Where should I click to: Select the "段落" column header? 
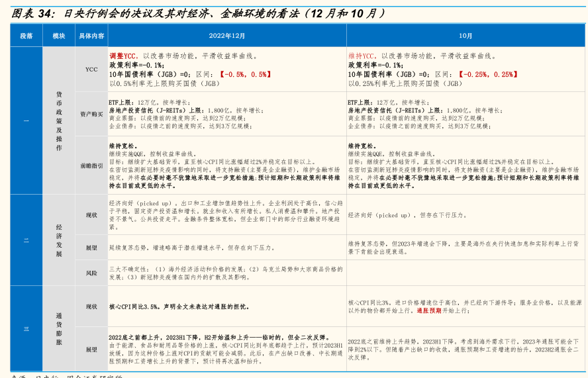(x=26, y=36)
